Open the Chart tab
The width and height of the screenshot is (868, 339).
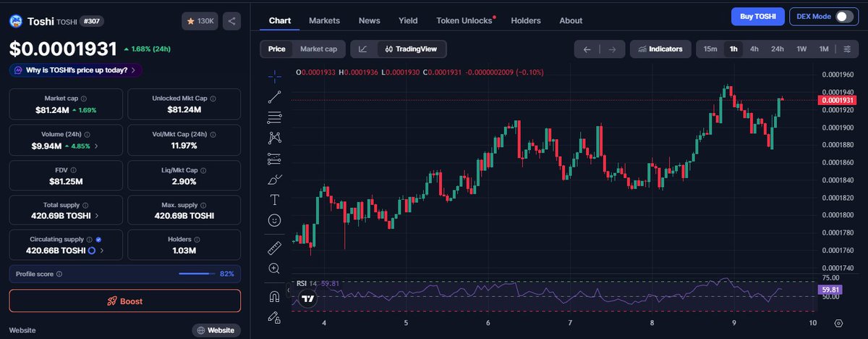pyautogui.click(x=280, y=20)
